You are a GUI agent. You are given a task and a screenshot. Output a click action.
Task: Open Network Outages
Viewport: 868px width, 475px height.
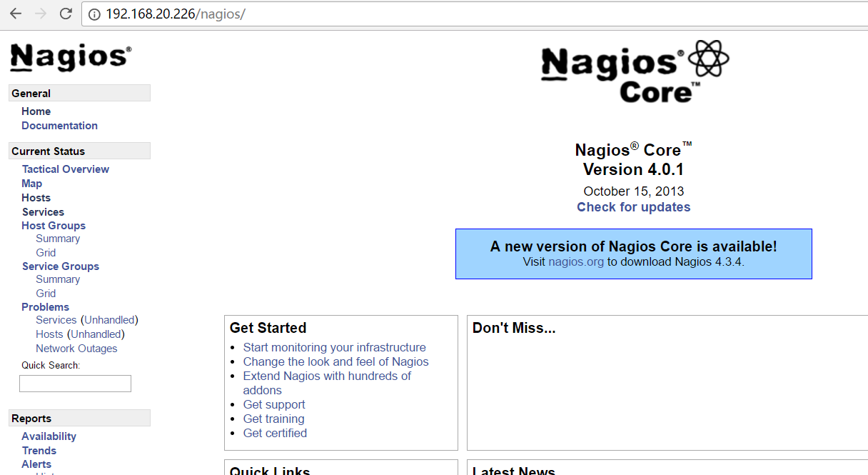76,349
